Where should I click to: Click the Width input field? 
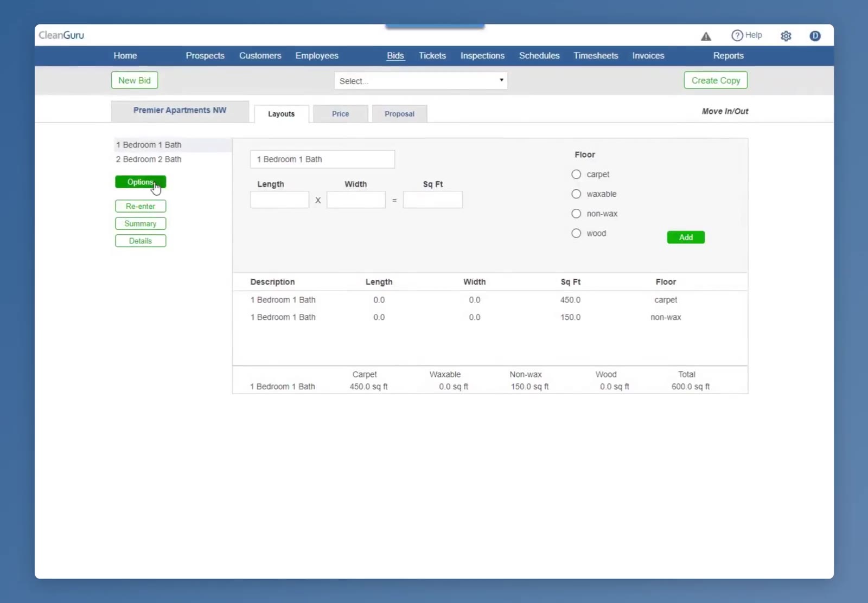(356, 200)
